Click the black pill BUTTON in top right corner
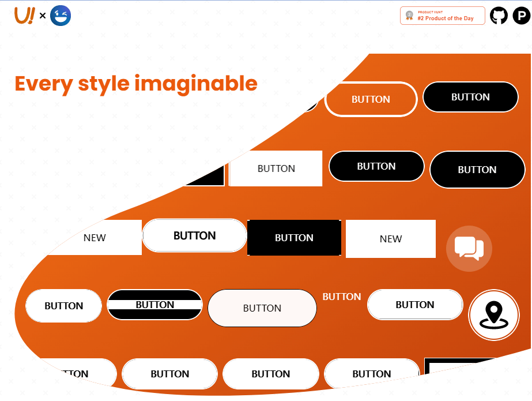 pos(470,97)
